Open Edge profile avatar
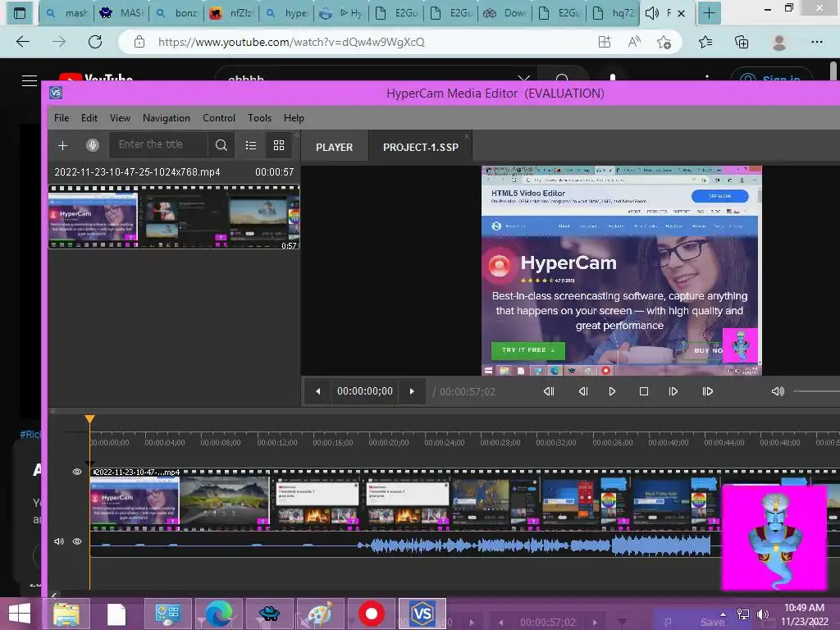Image resolution: width=840 pixels, height=630 pixels. coord(779,42)
